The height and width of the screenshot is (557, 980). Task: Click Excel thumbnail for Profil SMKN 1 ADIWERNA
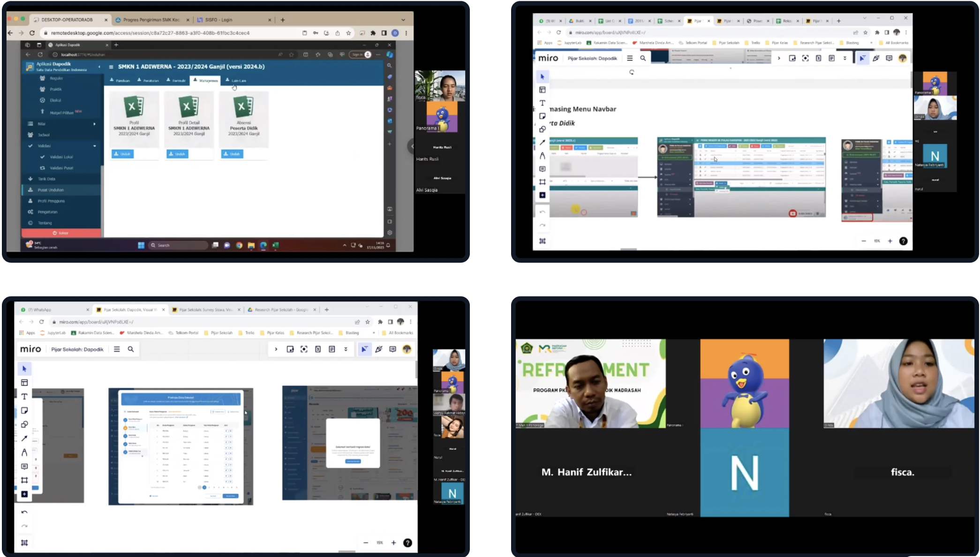(134, 107)
